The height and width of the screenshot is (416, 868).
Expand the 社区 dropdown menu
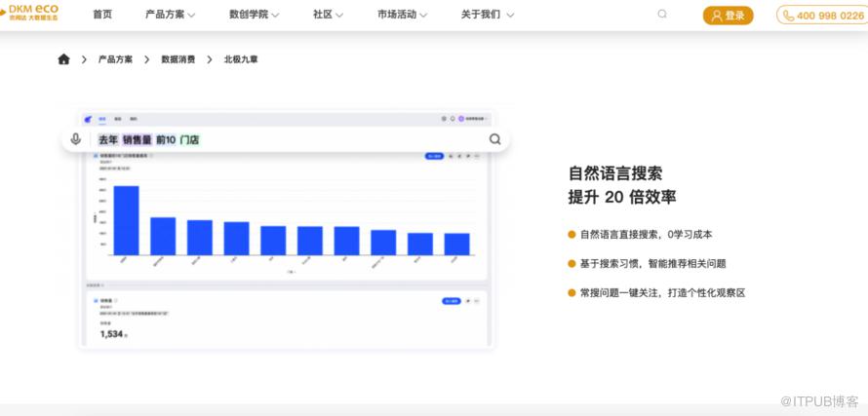(x=328, y=15)
